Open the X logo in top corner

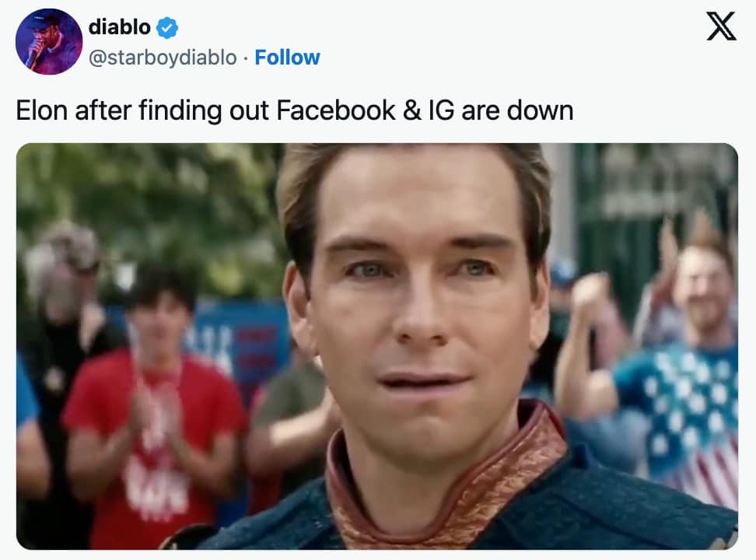pos(721,26)
